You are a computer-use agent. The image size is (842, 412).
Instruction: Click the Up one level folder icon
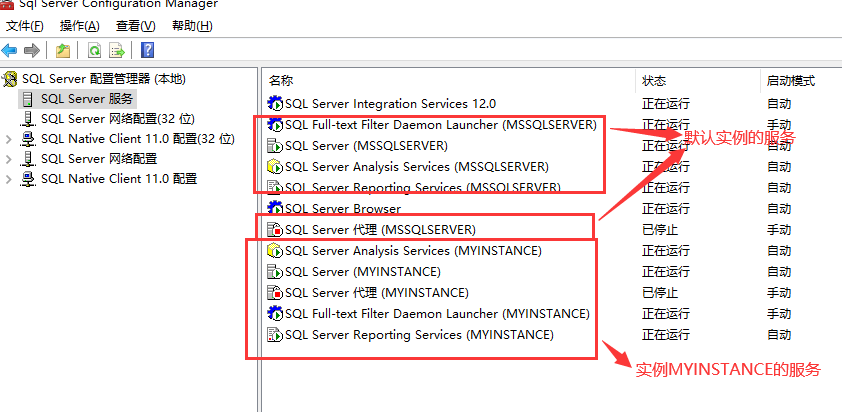(63, 50)
